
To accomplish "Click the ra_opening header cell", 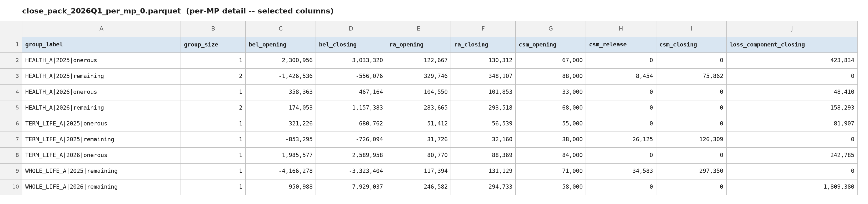I will click(418, 45).
